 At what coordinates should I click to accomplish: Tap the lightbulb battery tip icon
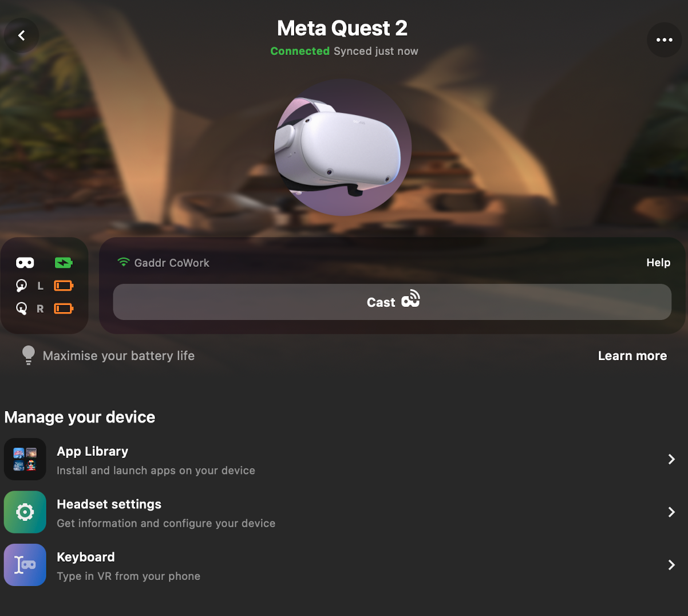coord(28,355)
